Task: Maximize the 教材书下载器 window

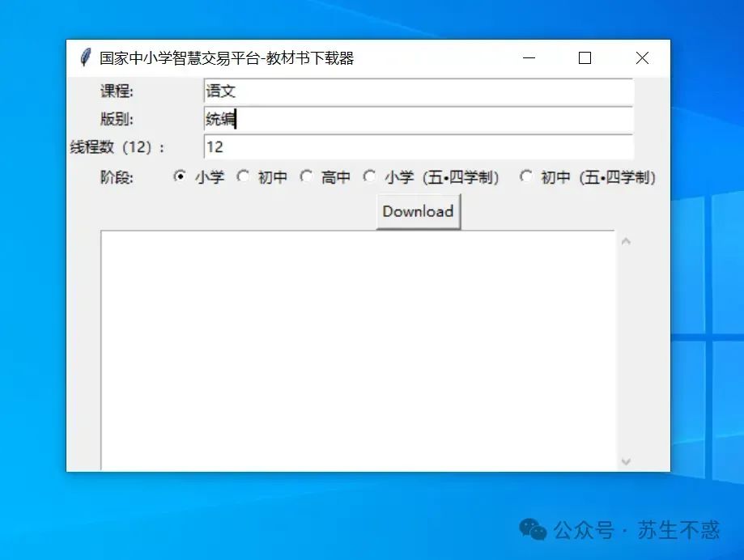Action: click(585, 57)
